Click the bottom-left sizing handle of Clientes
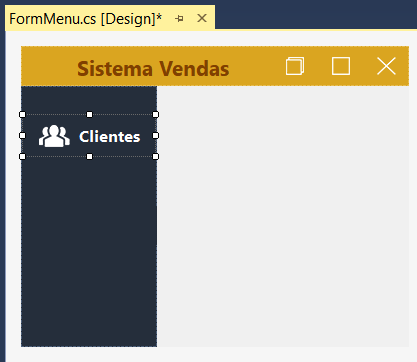417x362 pixels. (x=22, y=157)
